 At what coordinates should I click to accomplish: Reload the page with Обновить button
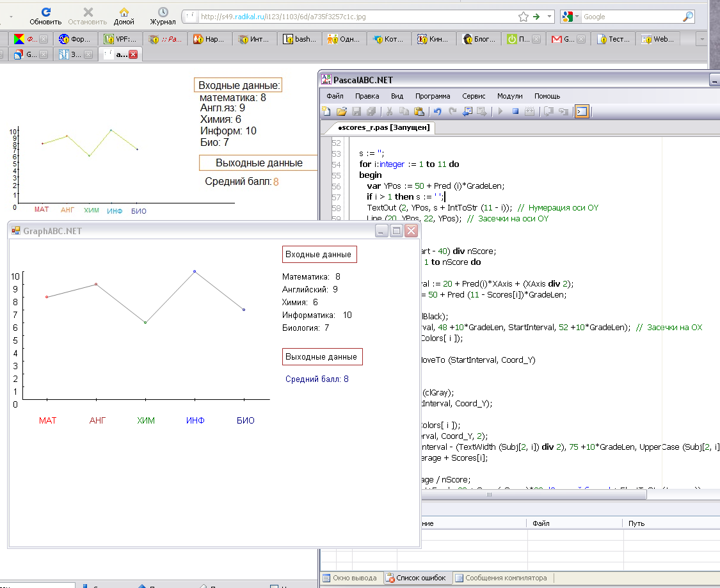click(45, 16)
